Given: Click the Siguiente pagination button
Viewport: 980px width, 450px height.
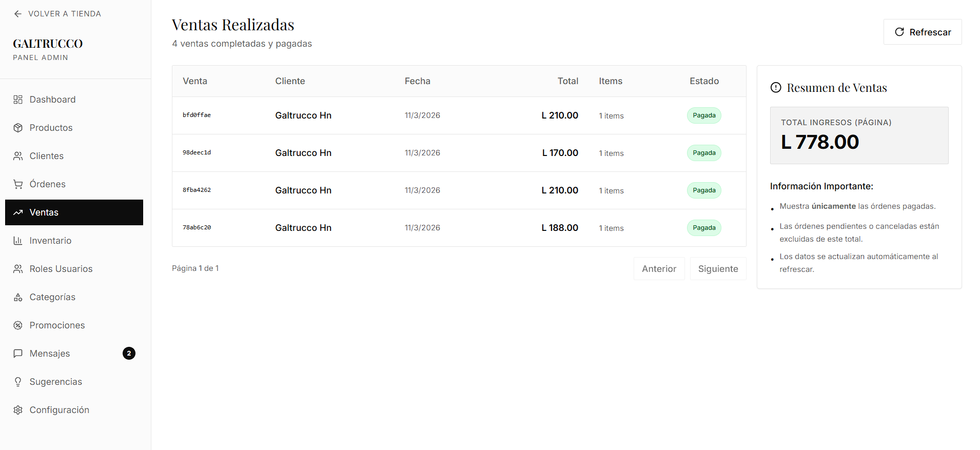Looking at the screenshot, I should tap(718, 269).
